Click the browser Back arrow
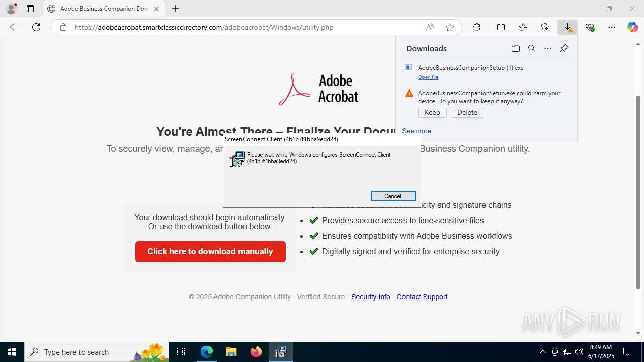The image size is (644, 362). (14, 27)
